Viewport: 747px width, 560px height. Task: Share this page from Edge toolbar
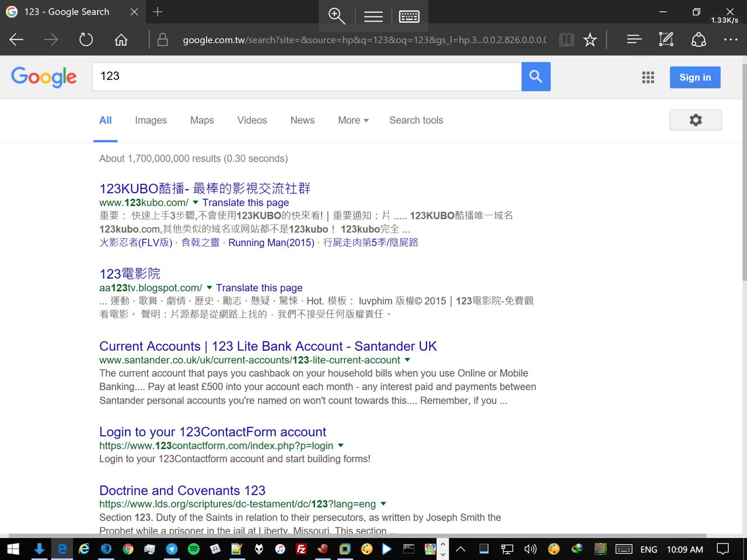coord(699,40)
